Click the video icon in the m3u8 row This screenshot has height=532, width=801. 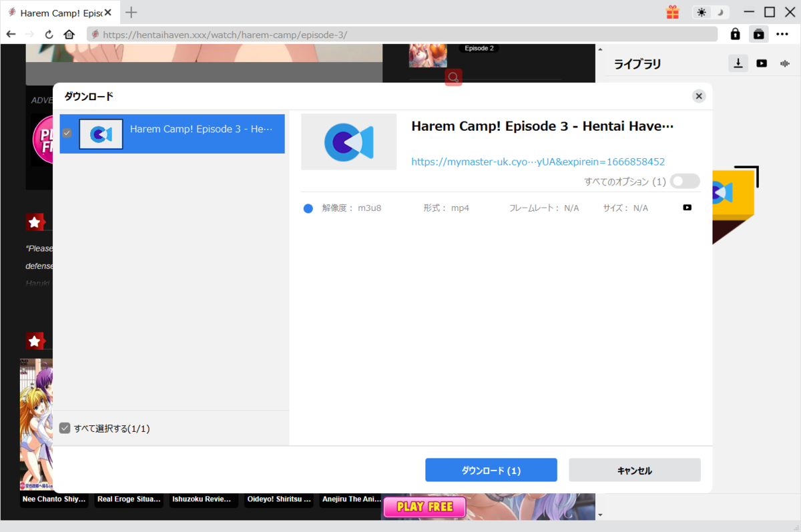point(687,208)
